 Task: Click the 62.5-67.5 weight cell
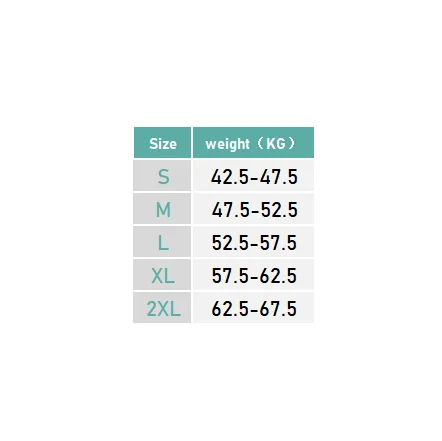[x=253, y=307]
